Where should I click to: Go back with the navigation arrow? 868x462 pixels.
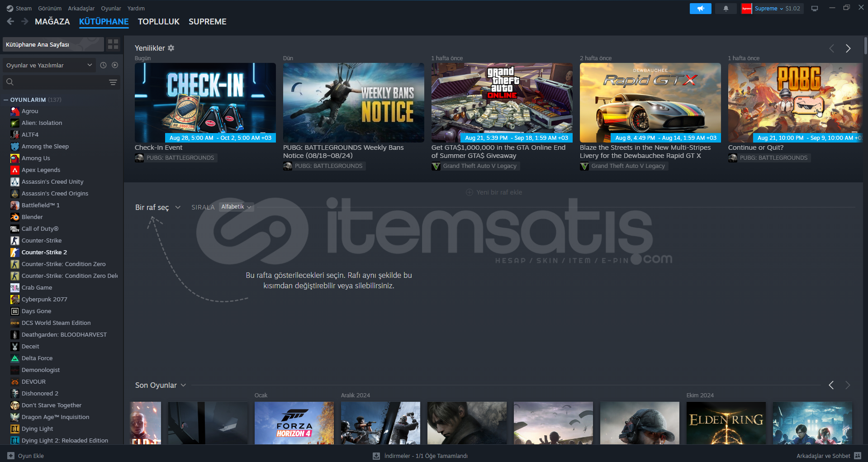point(10,21)
